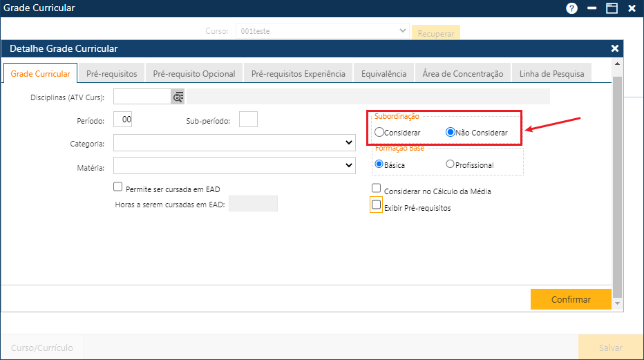Click the Curso/Currículo button
644x360 pixels.
click(x=42, y=348)
